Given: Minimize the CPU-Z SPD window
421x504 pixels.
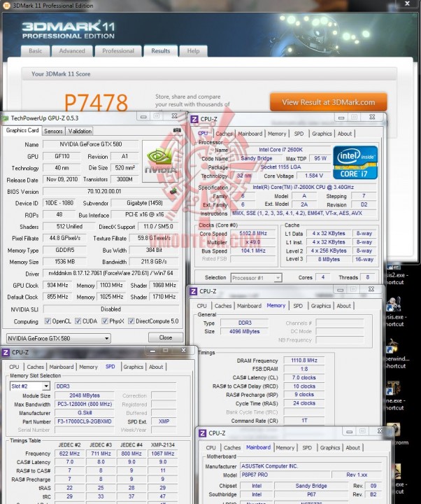Looking at the screenshot, I should coord(152,351).
